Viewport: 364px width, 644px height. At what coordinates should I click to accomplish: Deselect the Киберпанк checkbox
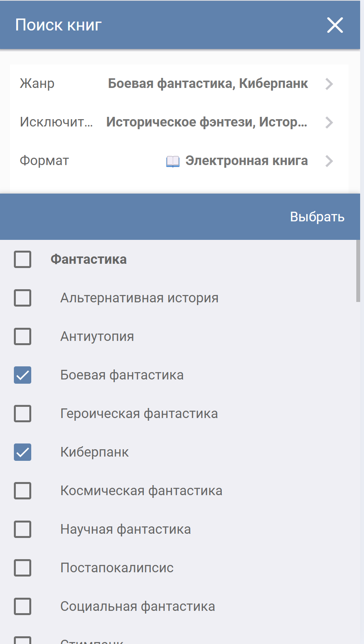coord(23,452)
